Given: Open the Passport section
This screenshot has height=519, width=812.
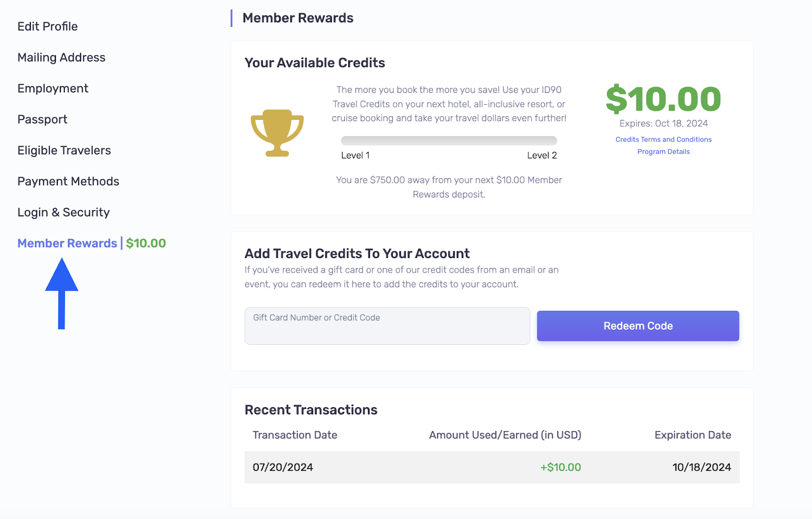Looking at the screenshot, I should tap(42, 119).
